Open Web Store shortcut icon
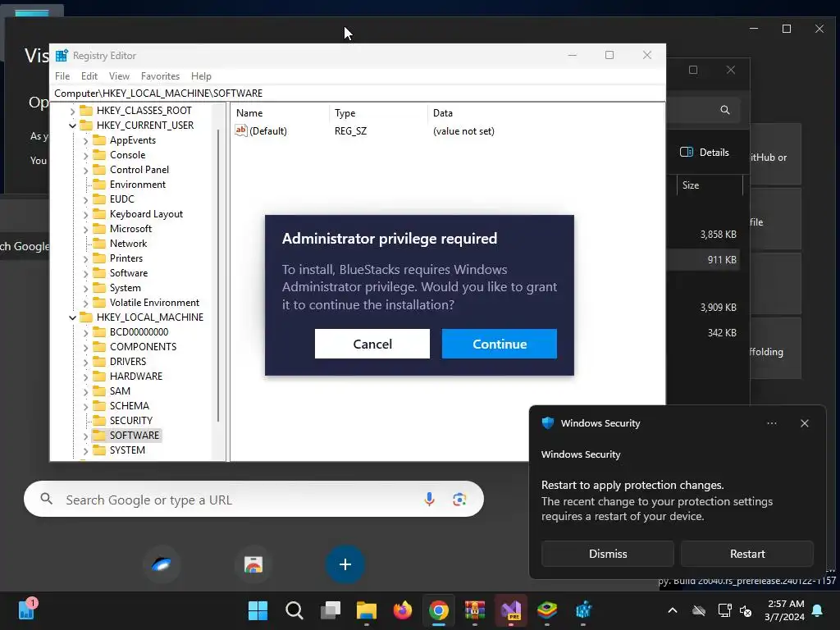 (253, 564)
